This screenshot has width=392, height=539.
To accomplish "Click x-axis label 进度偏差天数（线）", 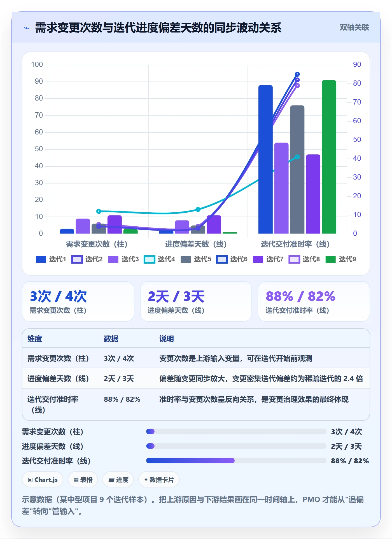I will 196,244.
